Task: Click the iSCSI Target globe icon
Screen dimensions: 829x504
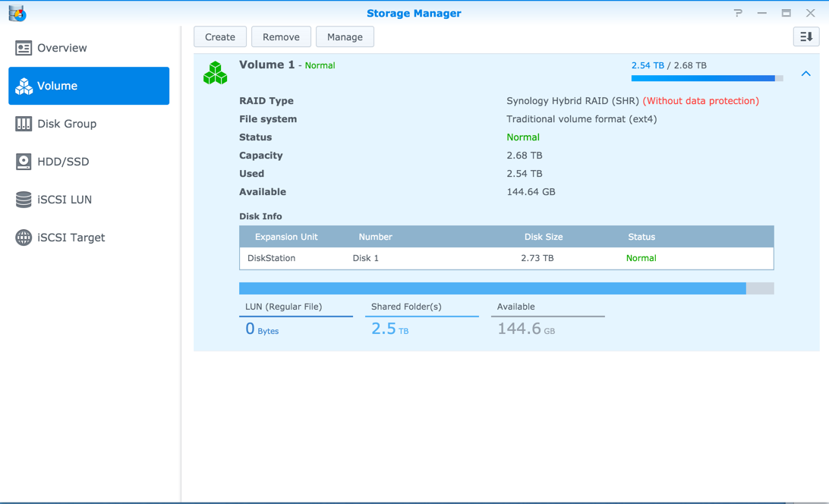Action: 24,238
